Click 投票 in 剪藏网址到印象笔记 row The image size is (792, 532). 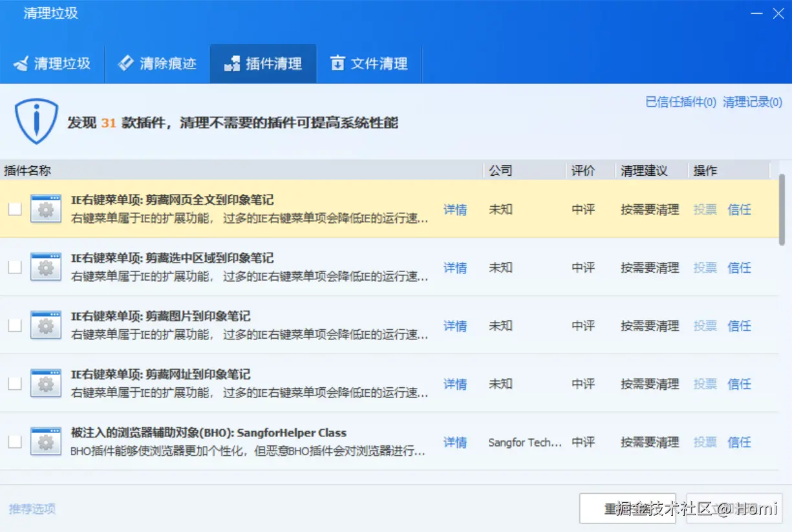[x=705, y=384]
